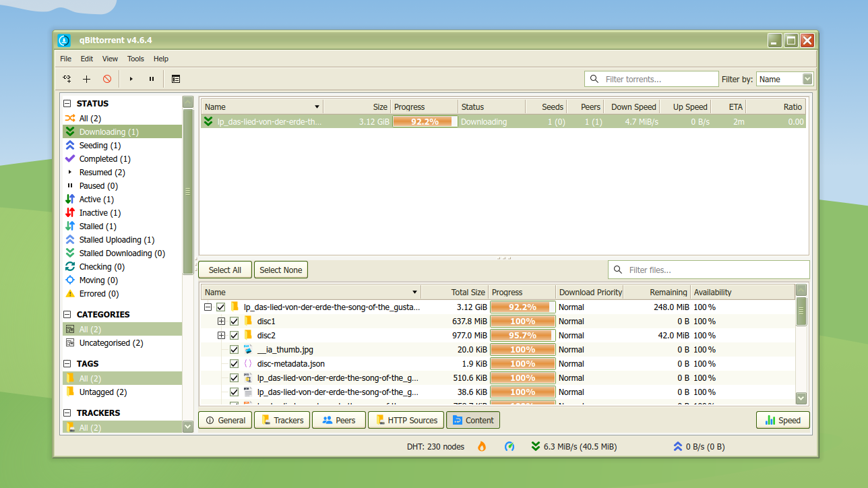This screenshot has width=868, height=488.
Task: Click the qBittorrent app icon in title bar
Action: (x=65, y=40)
